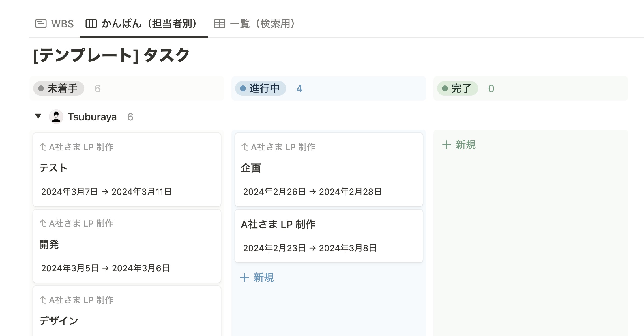Click parent link on テスト card

point(76,147)
